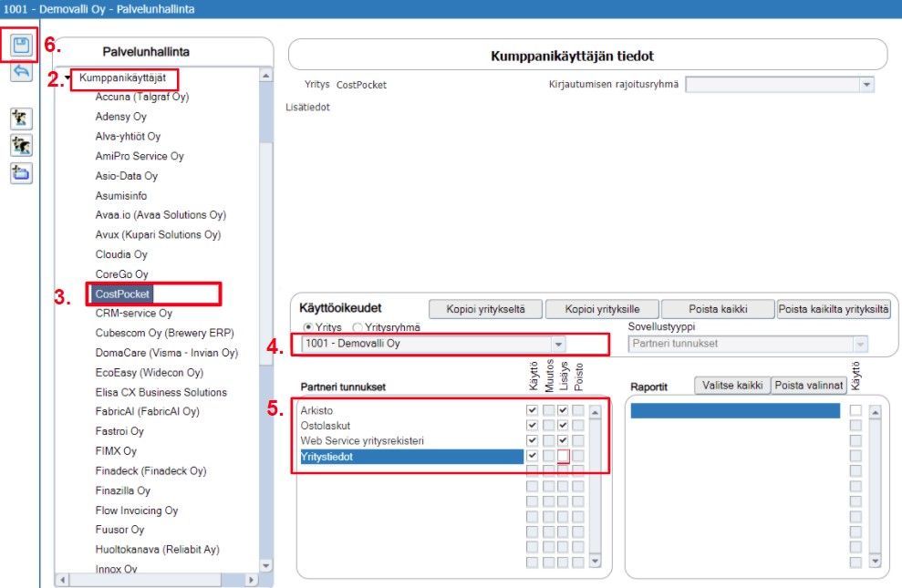Open the 1001 - Demovalli Oy company dropdown
902x588 pixels.
tap(557, 344)
